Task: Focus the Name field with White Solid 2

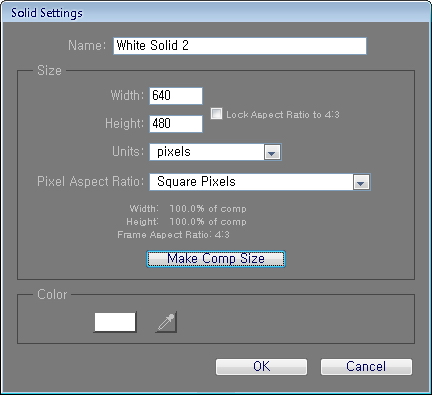Action: coord(240,46)
